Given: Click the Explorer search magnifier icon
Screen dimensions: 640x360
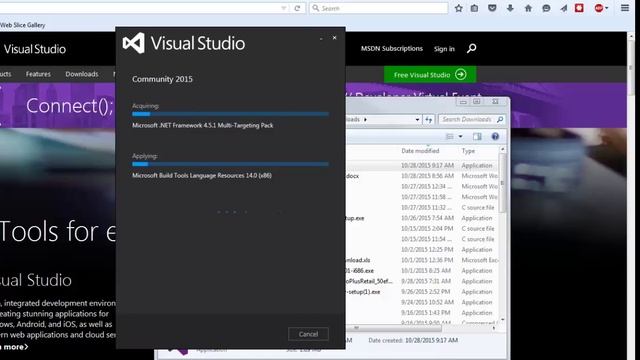Looking at the screenshot, I should 500,119.
